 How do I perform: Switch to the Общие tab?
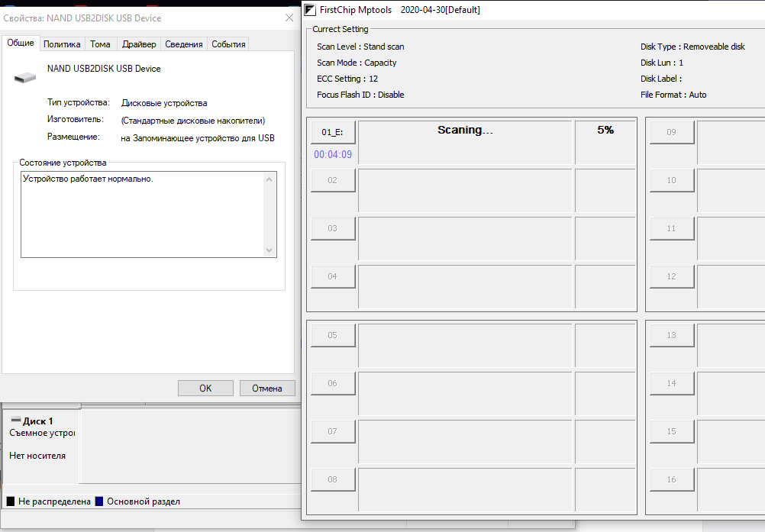21,43
